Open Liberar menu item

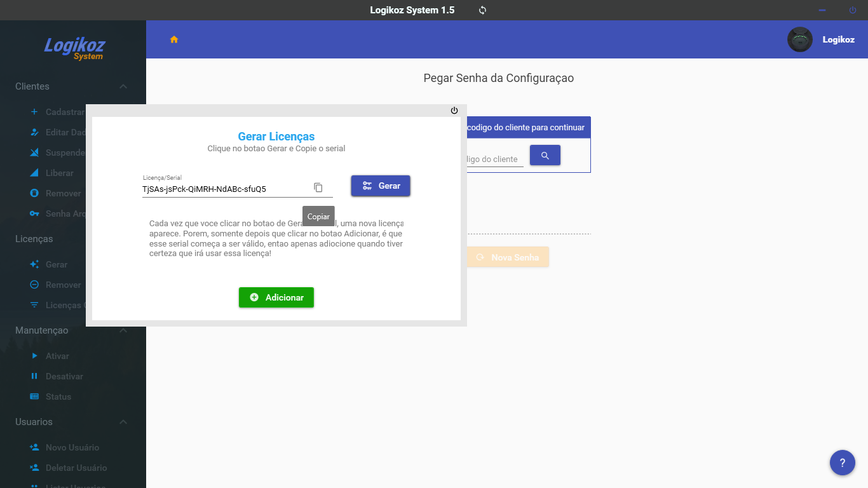(x=60, y=173)
